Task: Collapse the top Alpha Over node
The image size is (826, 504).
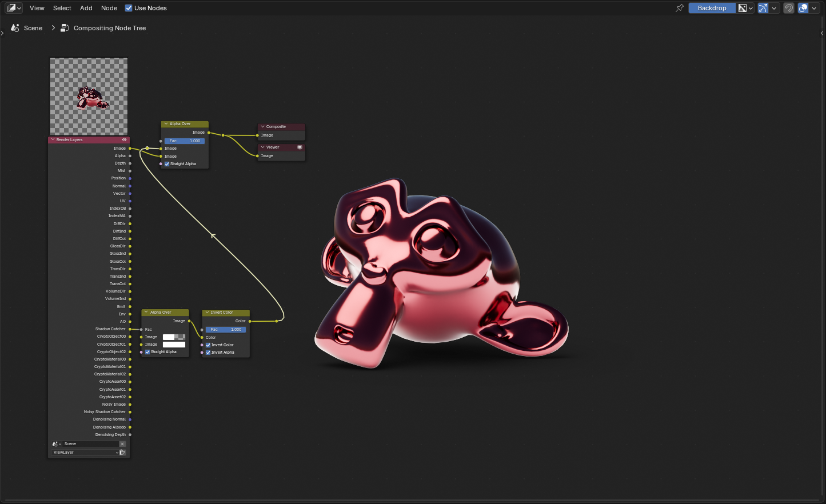Action: (166, 123)
